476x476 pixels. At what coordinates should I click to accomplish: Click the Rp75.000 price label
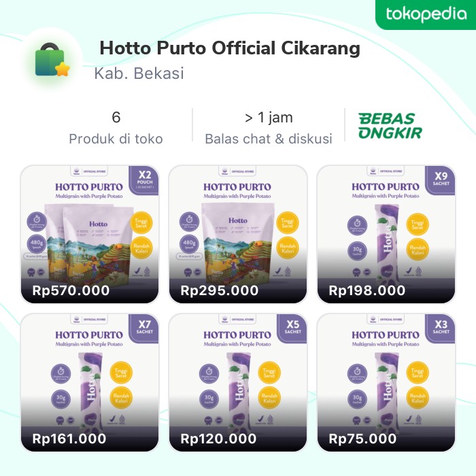(362, 439)
